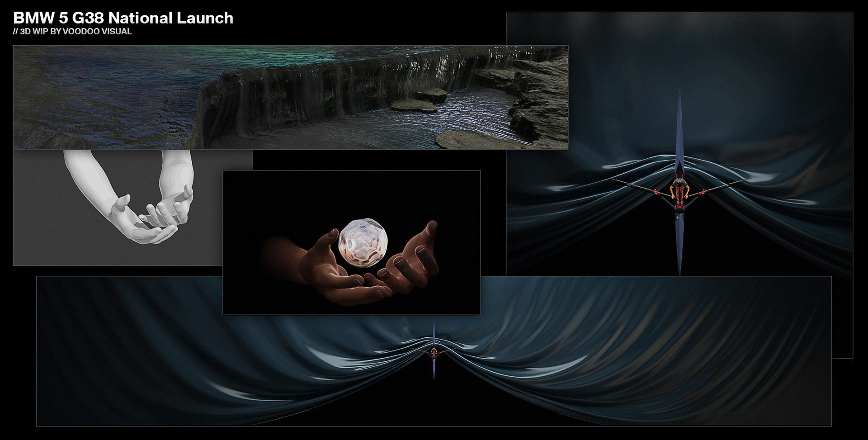This screenshot has height=440, width=868.
Task: Select the waterfall landscape render image
Action: point(291,97)
